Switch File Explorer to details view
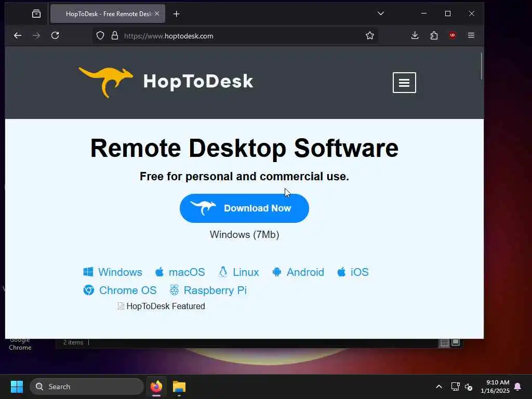 click(x=445, y=343)
